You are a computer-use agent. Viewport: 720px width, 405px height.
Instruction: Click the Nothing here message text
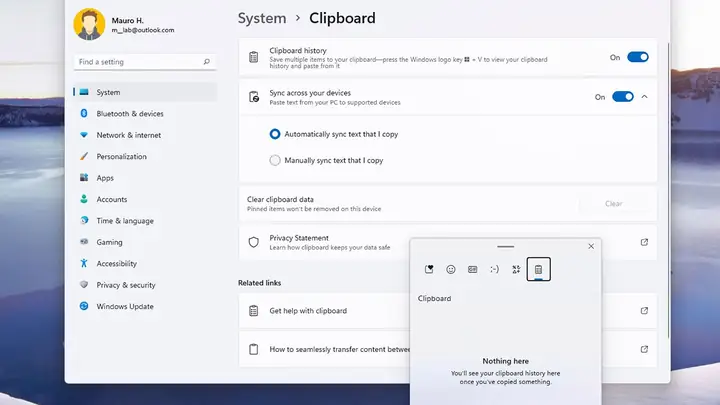[506, 361]
